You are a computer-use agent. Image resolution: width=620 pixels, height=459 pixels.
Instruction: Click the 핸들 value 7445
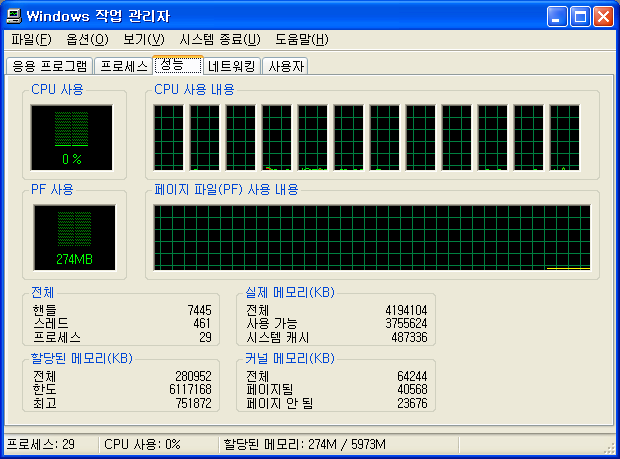(x=200, y=310)
